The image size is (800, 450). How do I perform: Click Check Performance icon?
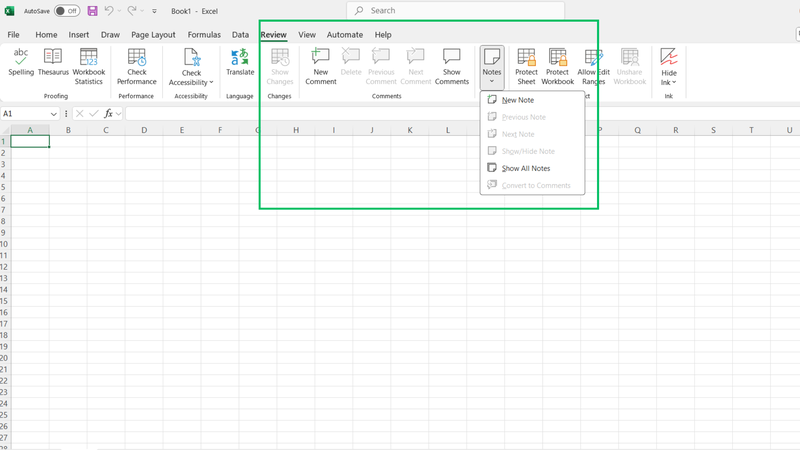[137, 57]
